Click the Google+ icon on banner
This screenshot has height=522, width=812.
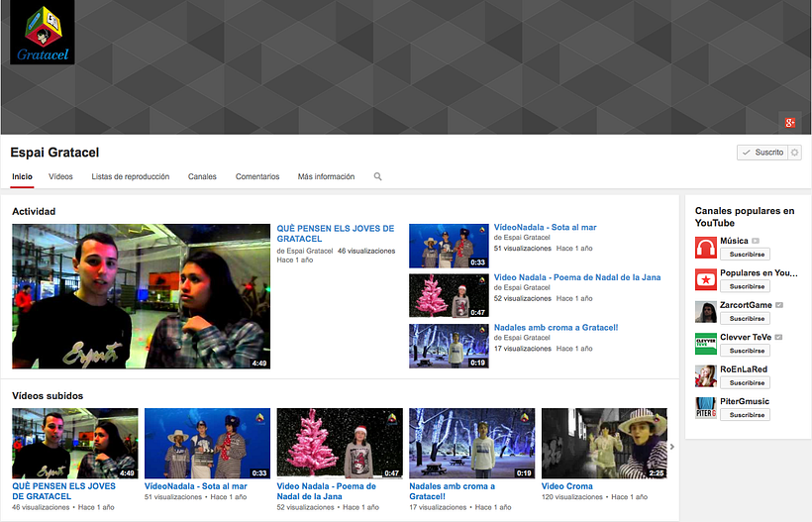[789, 122]
